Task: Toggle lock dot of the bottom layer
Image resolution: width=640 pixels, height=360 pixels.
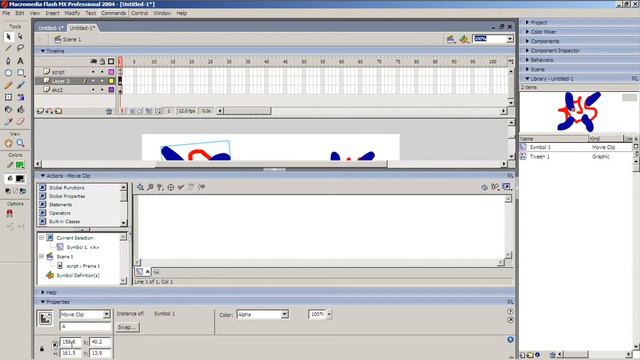Action: tap(102, 90)
